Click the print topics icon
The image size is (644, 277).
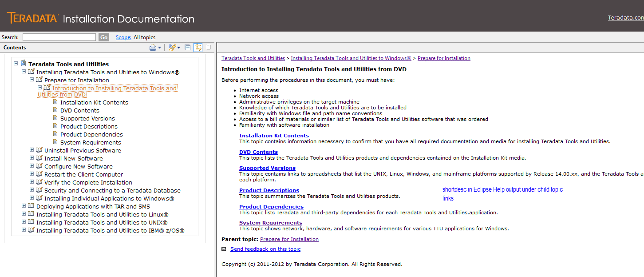click(153, 48)
